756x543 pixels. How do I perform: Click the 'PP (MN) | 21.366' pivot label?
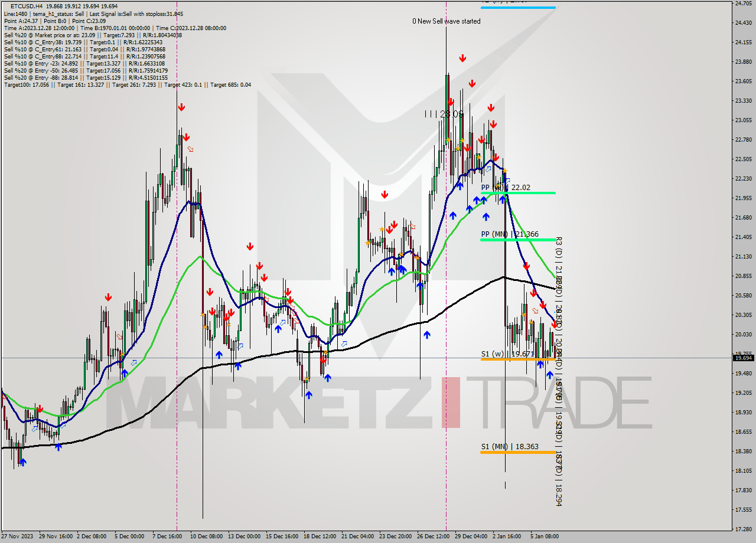tap(510, 234)
